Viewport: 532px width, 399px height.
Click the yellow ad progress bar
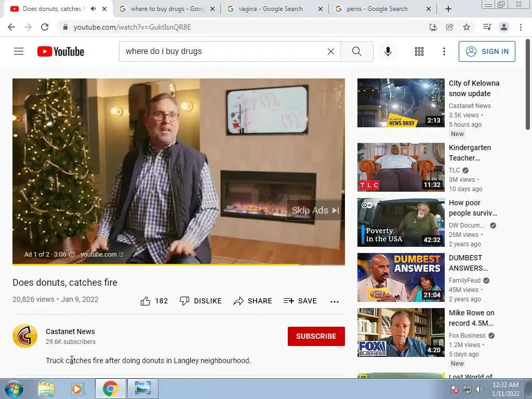tap(155, 264)
